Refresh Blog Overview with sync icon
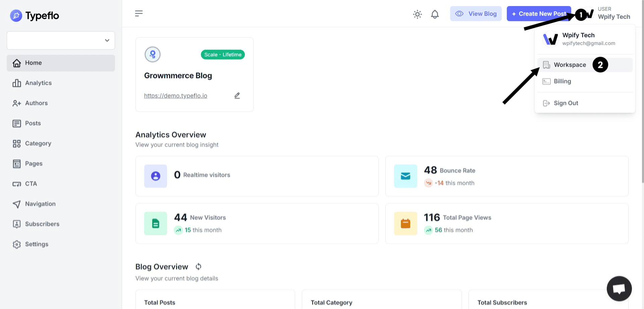This screenshot has height=309, width=644. click(199, 266)
